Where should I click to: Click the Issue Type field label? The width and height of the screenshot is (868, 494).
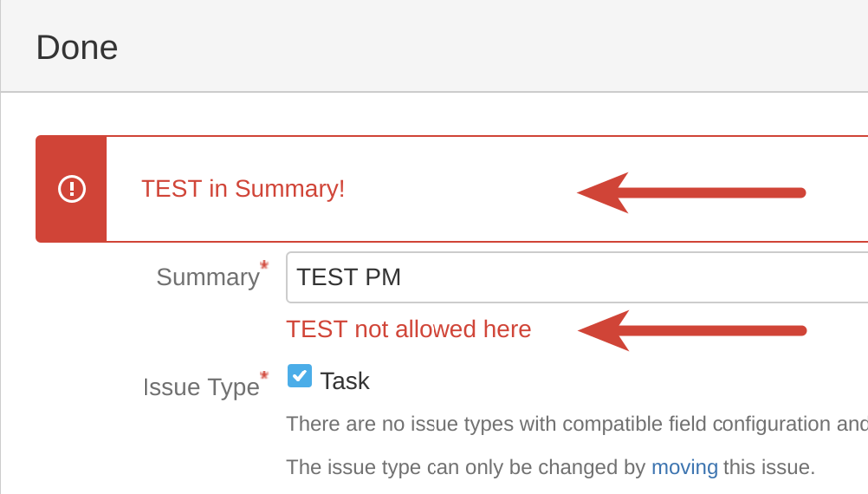coord(201,387)
